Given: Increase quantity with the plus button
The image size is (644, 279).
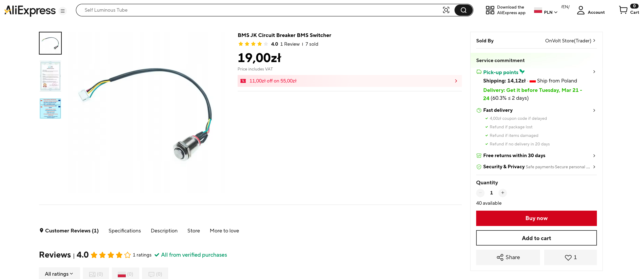Looking at the screenshot, I should (502, 193).
